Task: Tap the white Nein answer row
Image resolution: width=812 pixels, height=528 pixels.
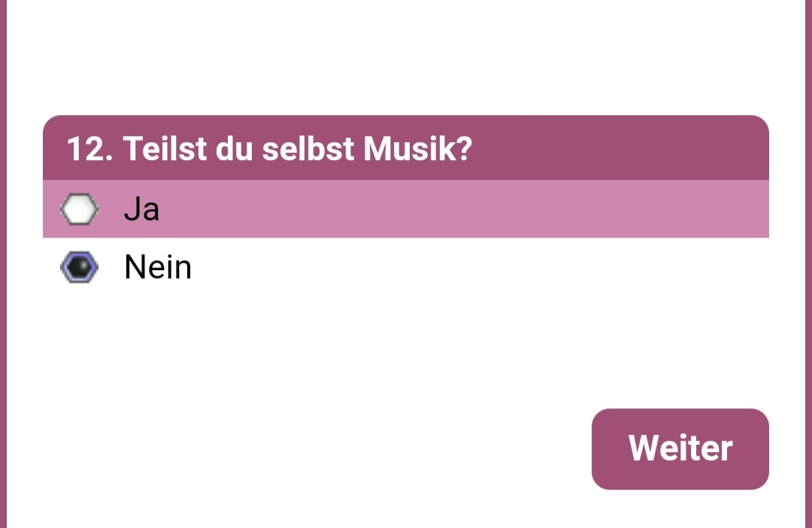Action: click(x=405, y=267)
